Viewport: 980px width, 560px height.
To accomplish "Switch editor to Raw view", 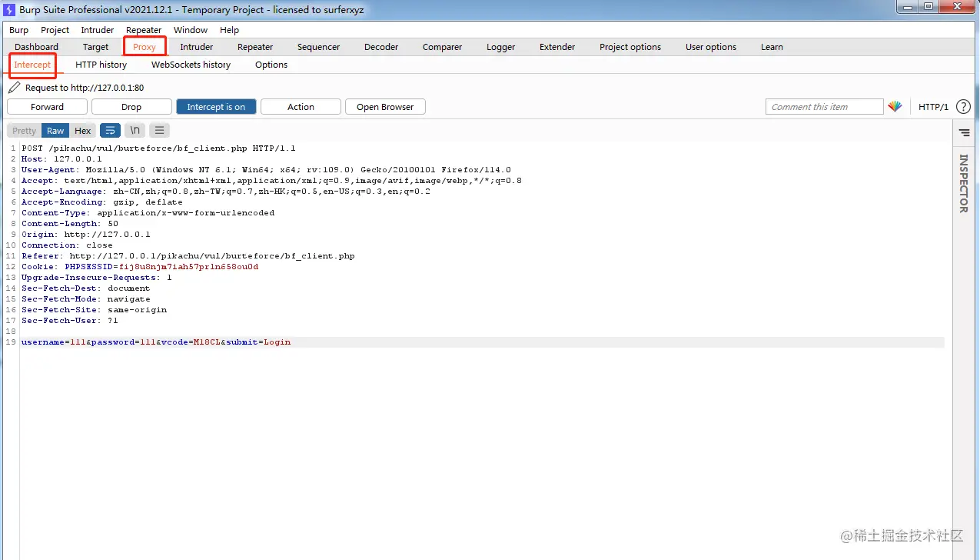I will [55, 131].
